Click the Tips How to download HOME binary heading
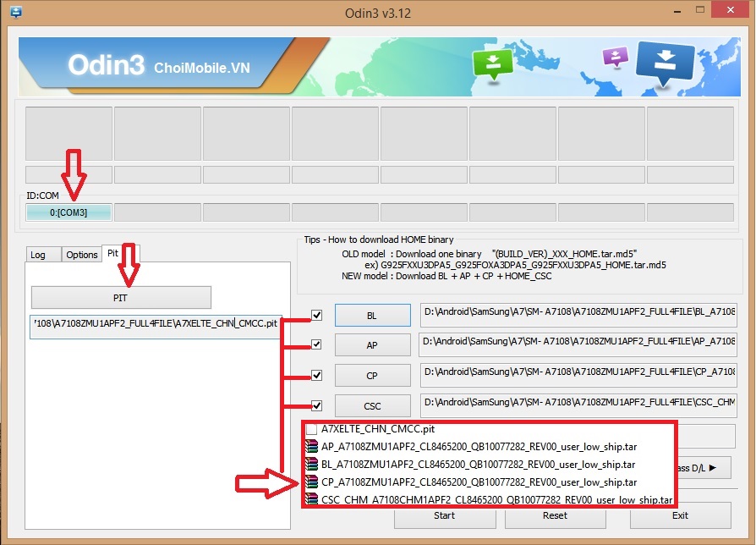The image size is (756, 545). [379, 239]
